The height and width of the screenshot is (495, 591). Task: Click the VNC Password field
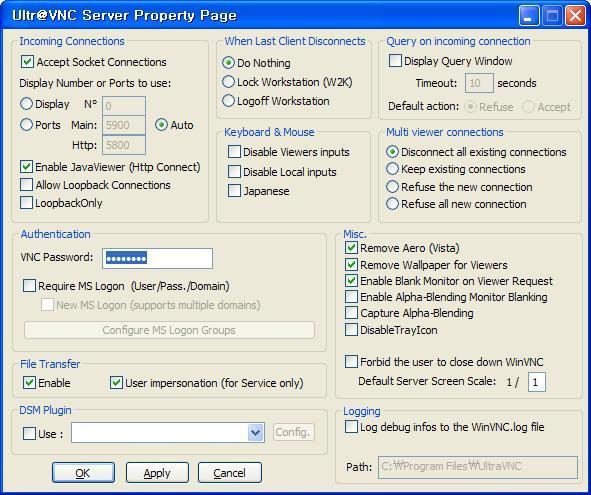pyautogui.click(x=157, y=258)
